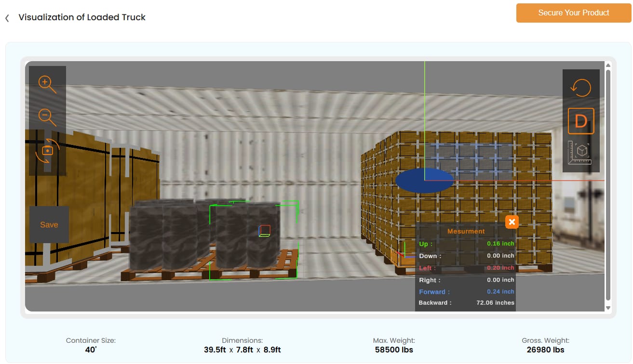
Task: Open the measurement box ruler icon
Action: [580, 153]
